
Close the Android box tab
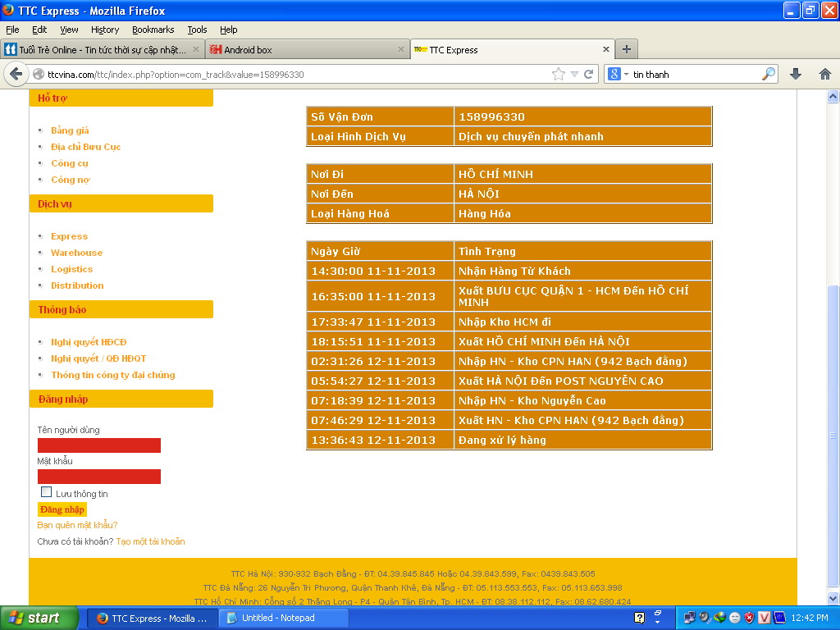(x=400, y=49)
